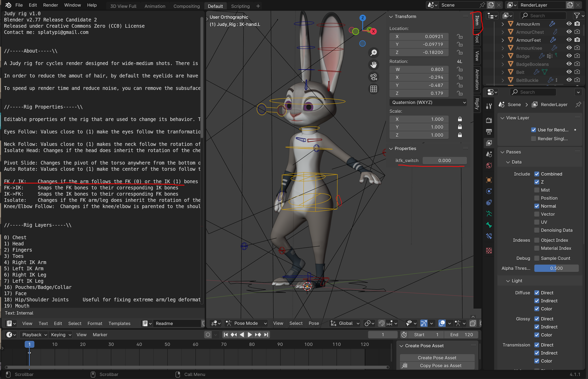Collapse the Transform panel
Image resolution: width=588 pixels, height=379 pixels.
tap(391, 16)
